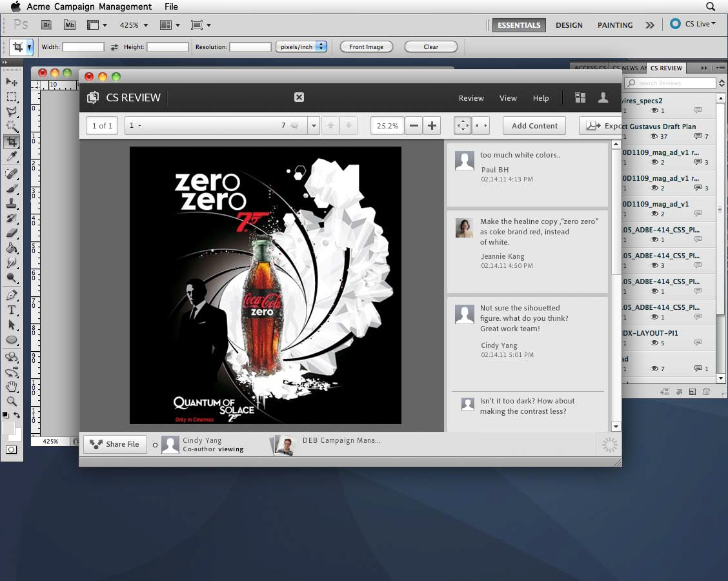Image resolution: width=728 pixels, height=581 pixels.
Task: Select the Brush tool
Action: tap(12, 189)
